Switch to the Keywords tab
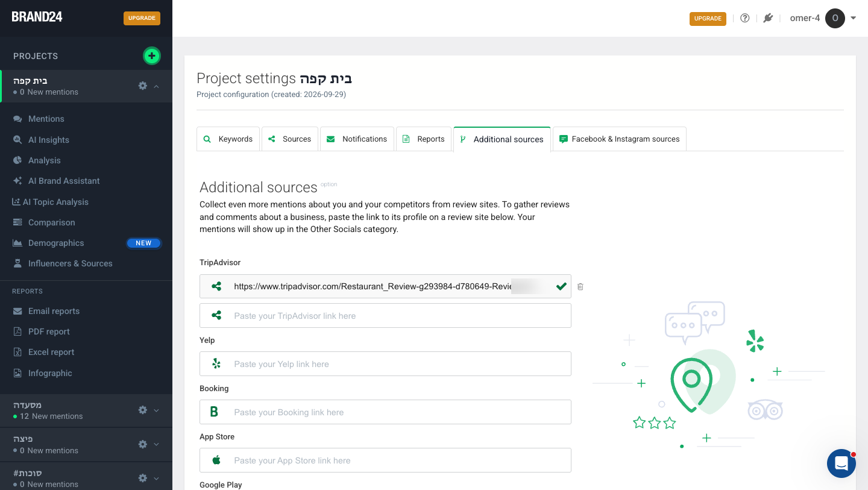 point(228,139)
